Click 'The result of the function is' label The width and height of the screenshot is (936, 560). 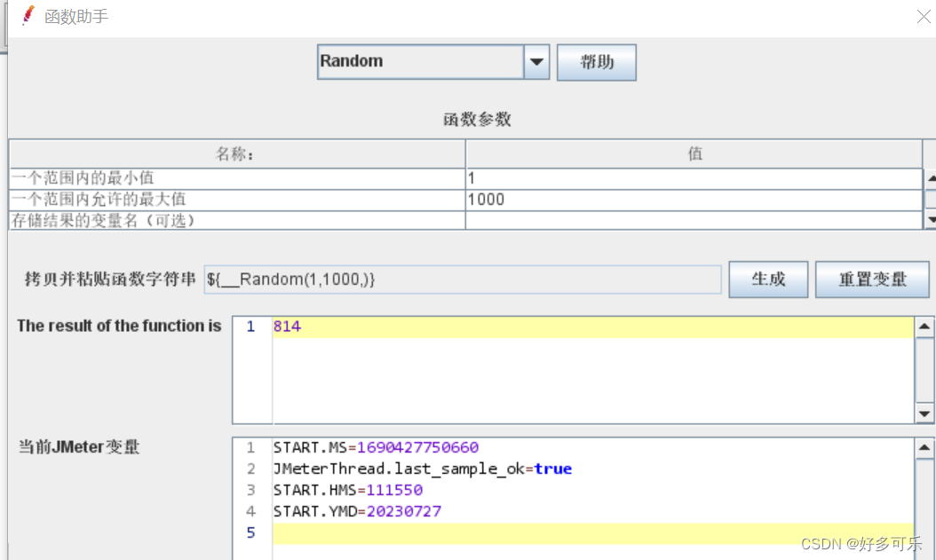[x=119, y=326]
